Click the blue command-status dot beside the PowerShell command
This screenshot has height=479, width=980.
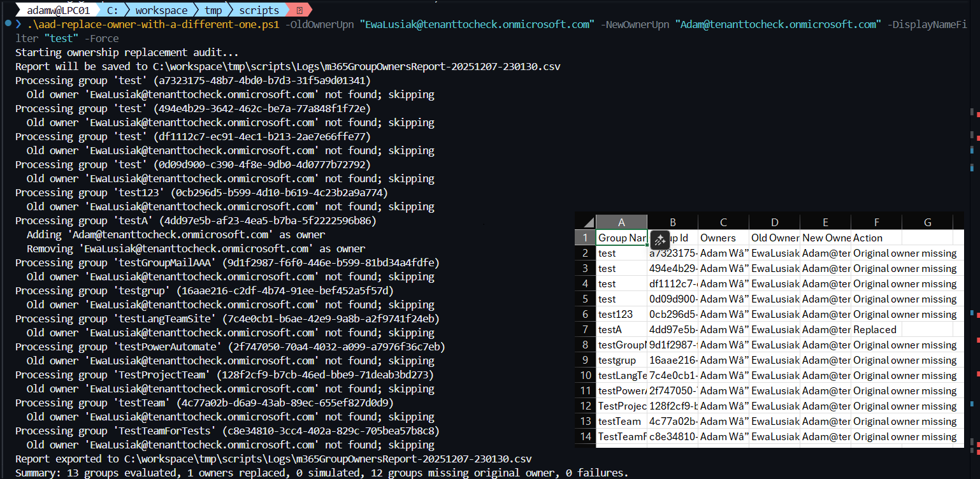[8, 24]
